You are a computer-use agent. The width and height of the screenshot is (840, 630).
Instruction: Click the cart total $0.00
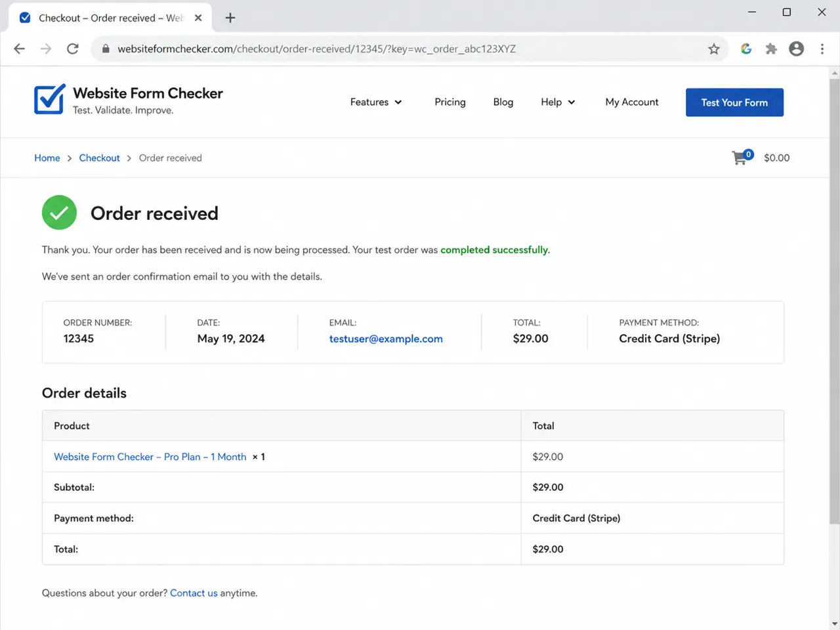(777, 157)
